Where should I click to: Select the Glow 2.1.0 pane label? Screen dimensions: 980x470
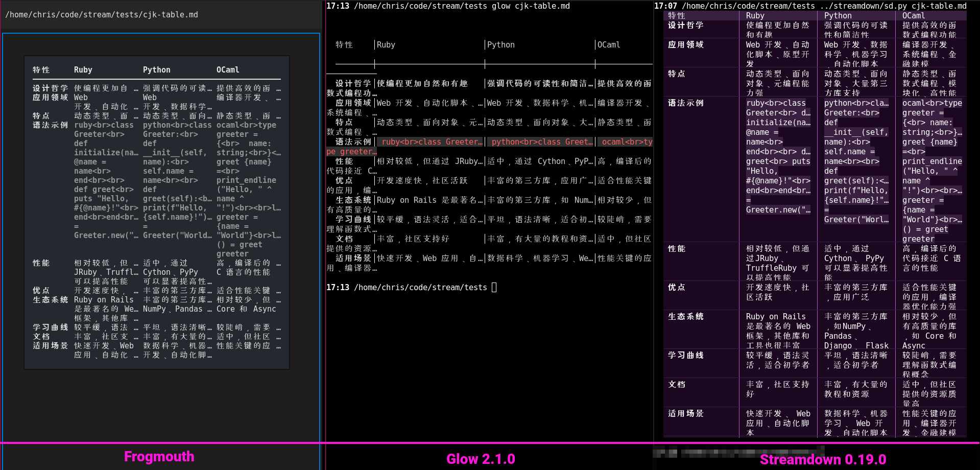click(481, 458)
